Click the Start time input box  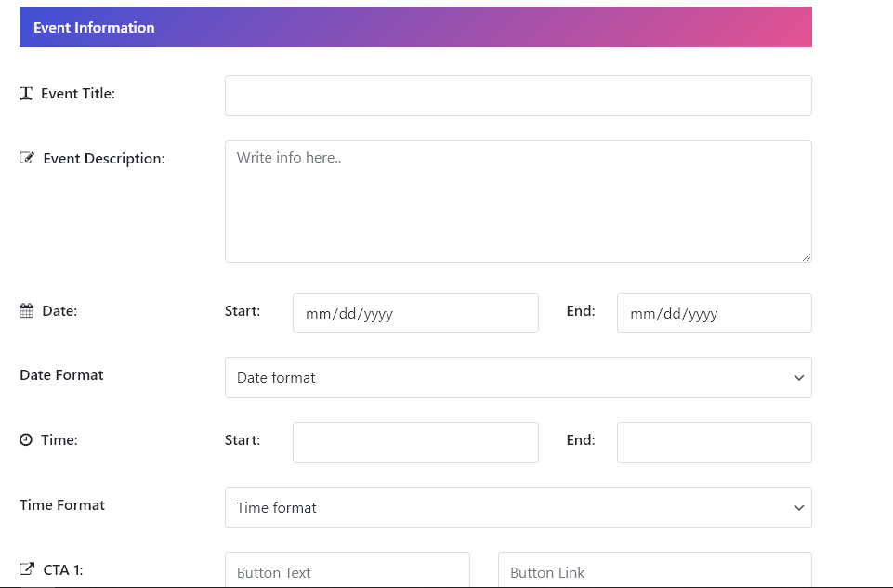(x=415, y=442)
